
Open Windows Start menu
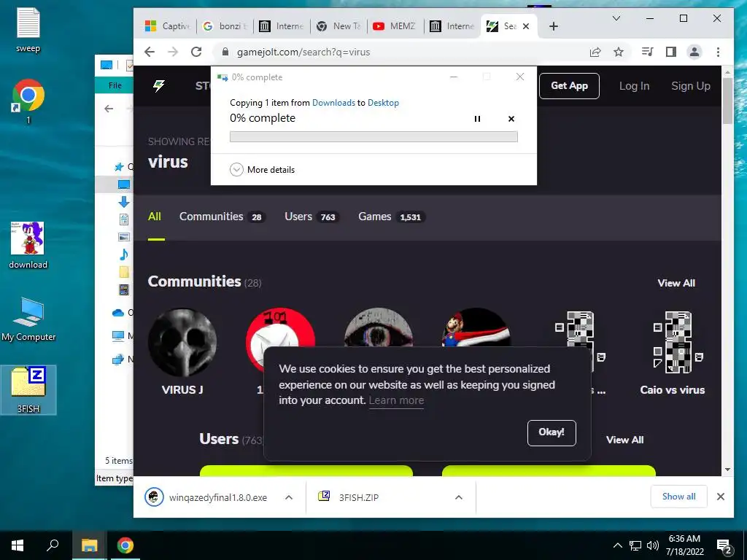coord(18,545)
